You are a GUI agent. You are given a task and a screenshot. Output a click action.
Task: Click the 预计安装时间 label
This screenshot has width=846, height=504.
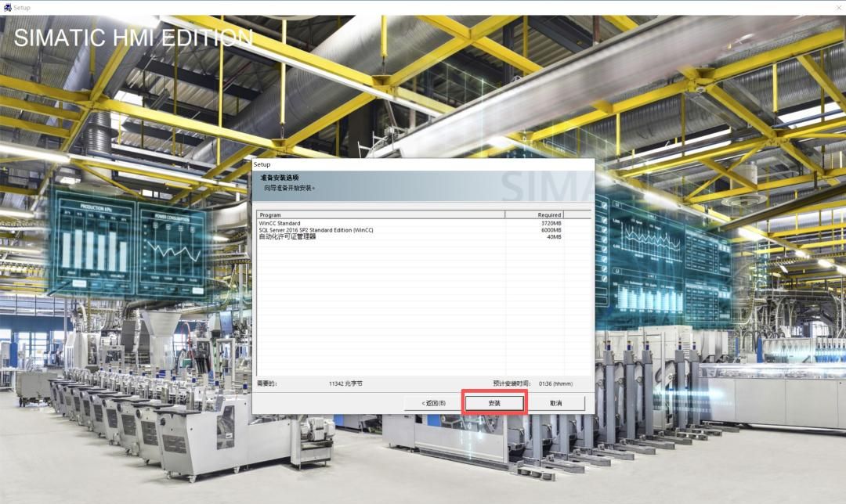[512, 383]
